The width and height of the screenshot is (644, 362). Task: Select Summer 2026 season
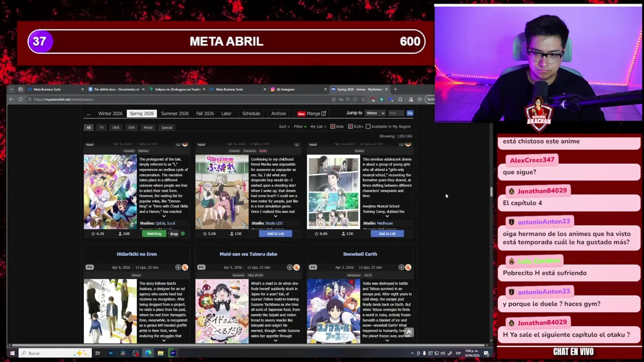point(175,114)
